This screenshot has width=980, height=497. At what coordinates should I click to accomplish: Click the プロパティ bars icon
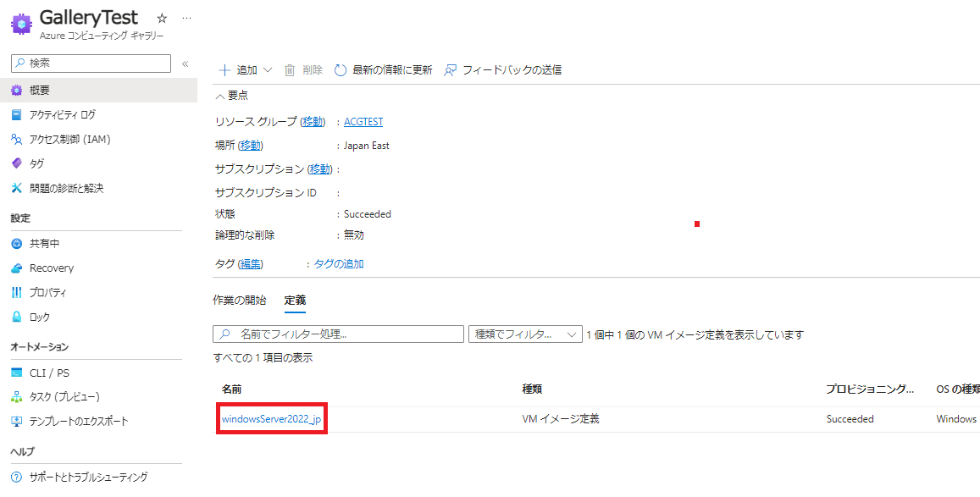click(x=17, y=293)
